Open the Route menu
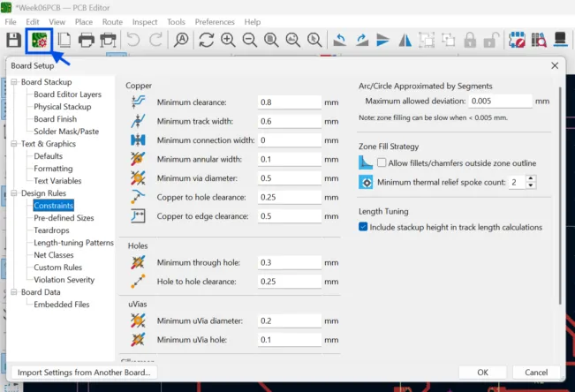575x392 pixels. click(112, 22)
